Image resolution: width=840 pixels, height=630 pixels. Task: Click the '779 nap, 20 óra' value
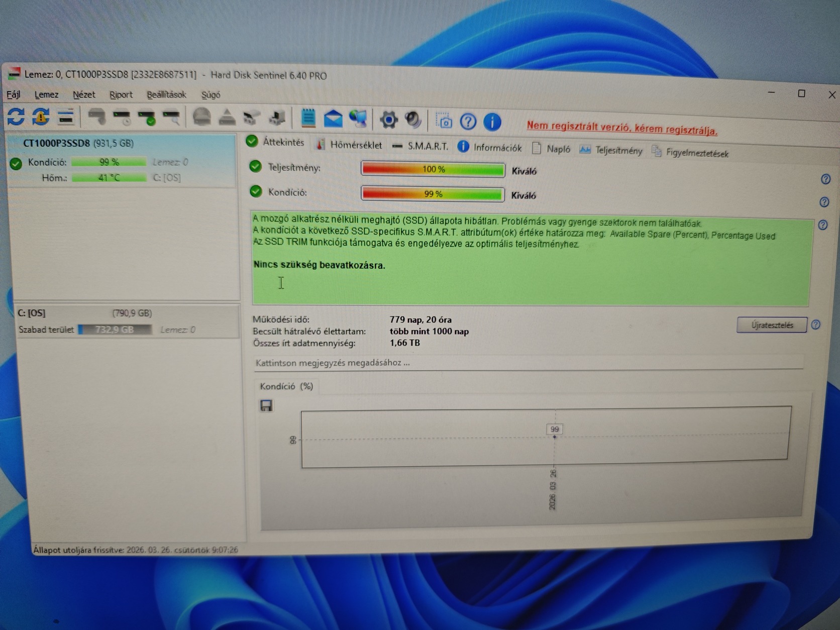click(421, 320)
